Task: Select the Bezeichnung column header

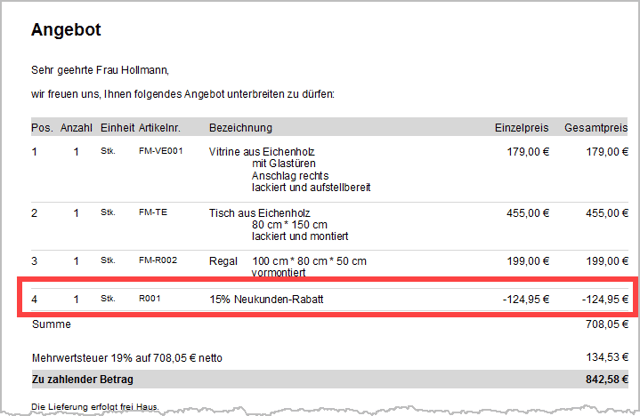Action: 240,128
